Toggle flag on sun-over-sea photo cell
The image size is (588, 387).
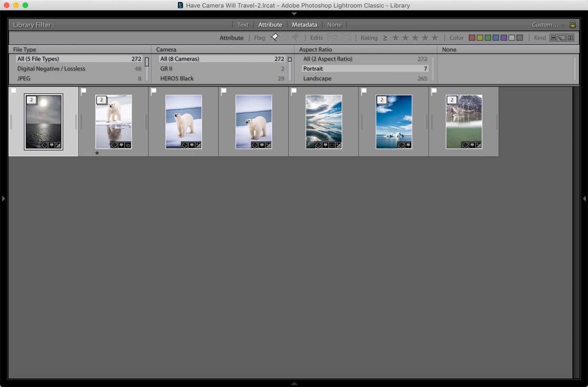point(13,91)
